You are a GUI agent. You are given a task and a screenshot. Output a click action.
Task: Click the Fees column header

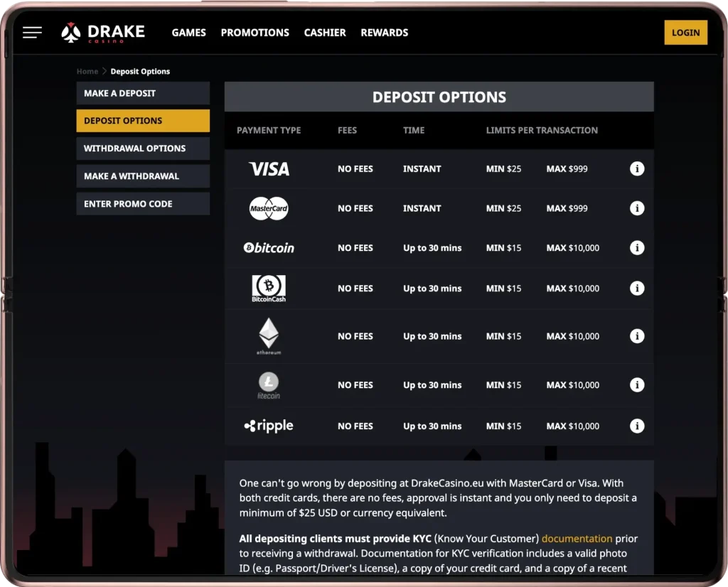pyautogui.click(x=347, y=130)
